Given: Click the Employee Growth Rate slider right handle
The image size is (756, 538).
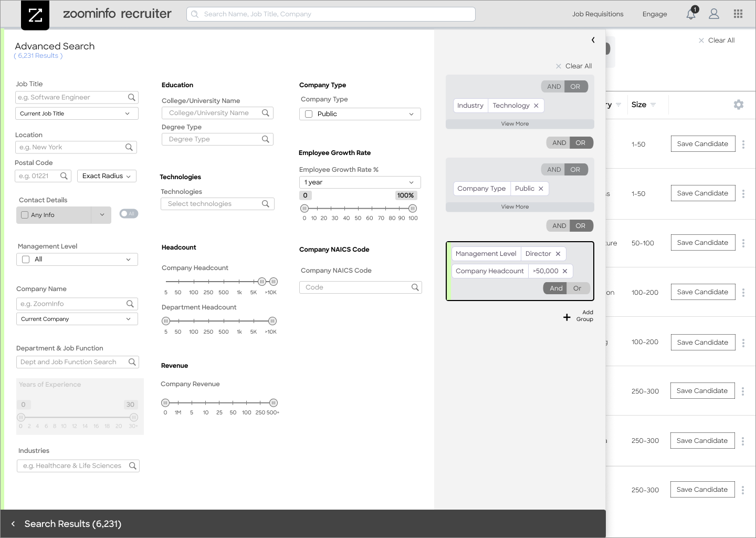Looking at the screenshot, I should pos(413,209).
